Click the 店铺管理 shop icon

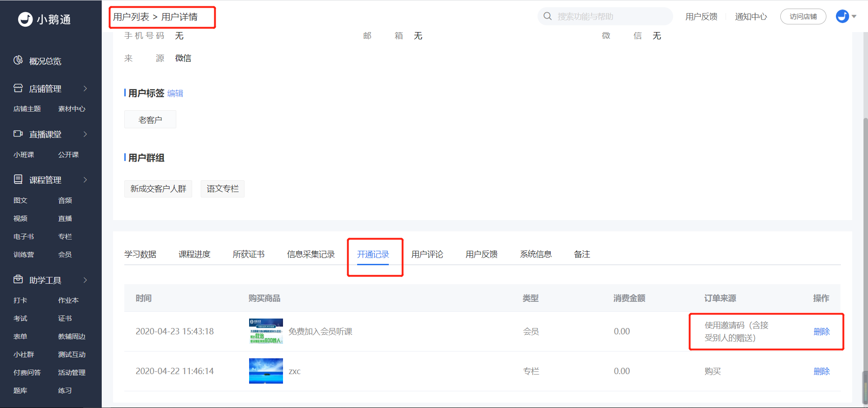(x=18, y=88)
